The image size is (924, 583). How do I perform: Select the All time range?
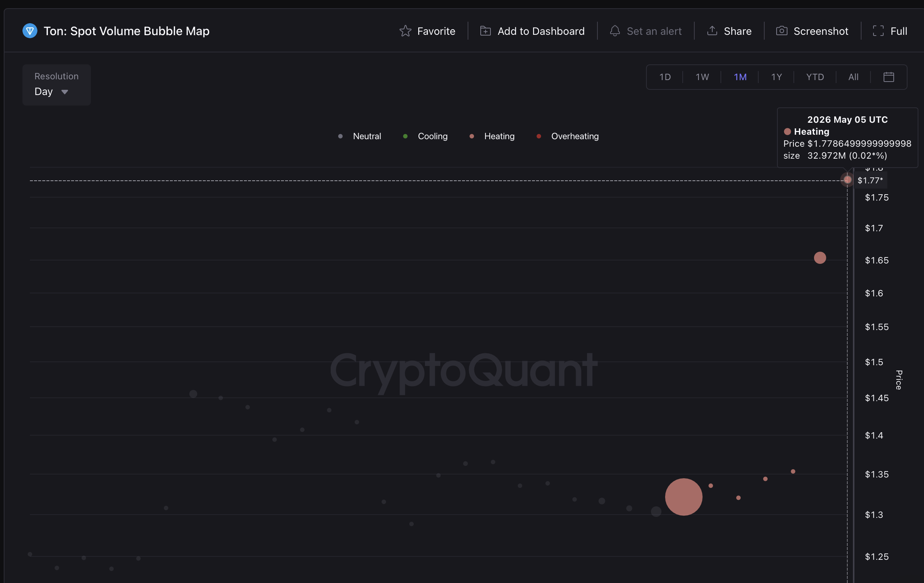(853, 77)
